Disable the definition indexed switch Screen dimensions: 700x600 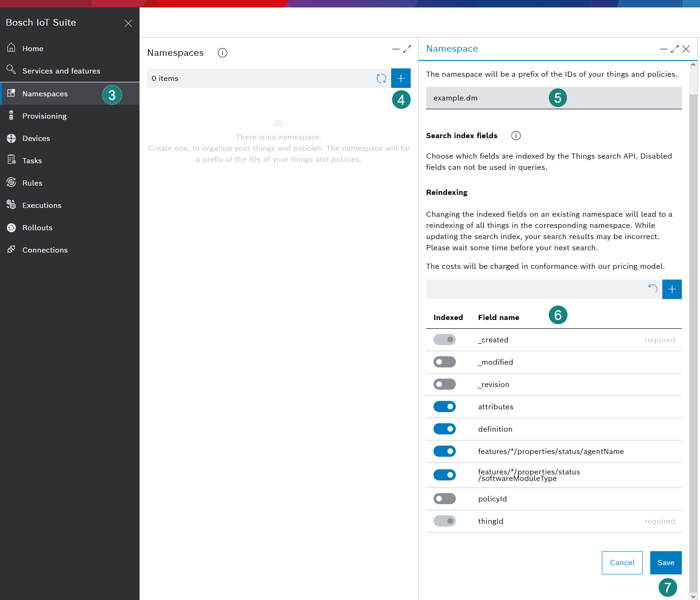pyautogui.click(x=445, y=429)
